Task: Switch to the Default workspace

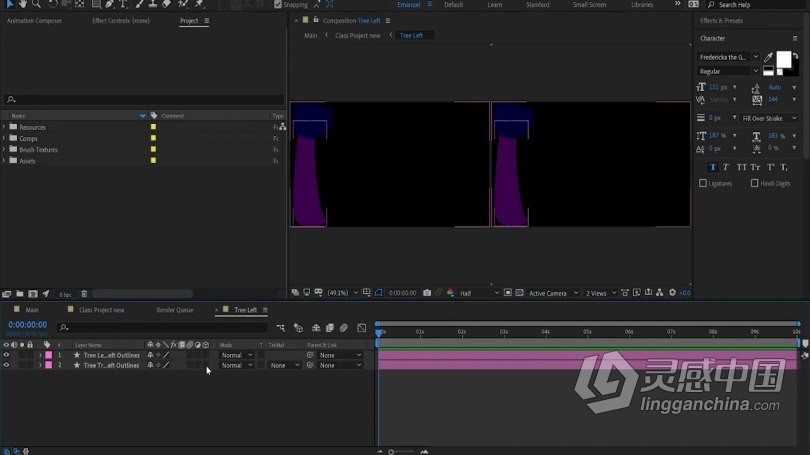Action: point(454,5)
